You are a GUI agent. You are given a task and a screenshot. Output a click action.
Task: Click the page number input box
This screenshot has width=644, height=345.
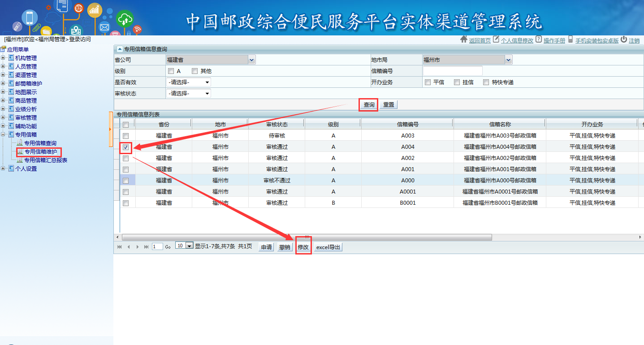tap(157, 246)
